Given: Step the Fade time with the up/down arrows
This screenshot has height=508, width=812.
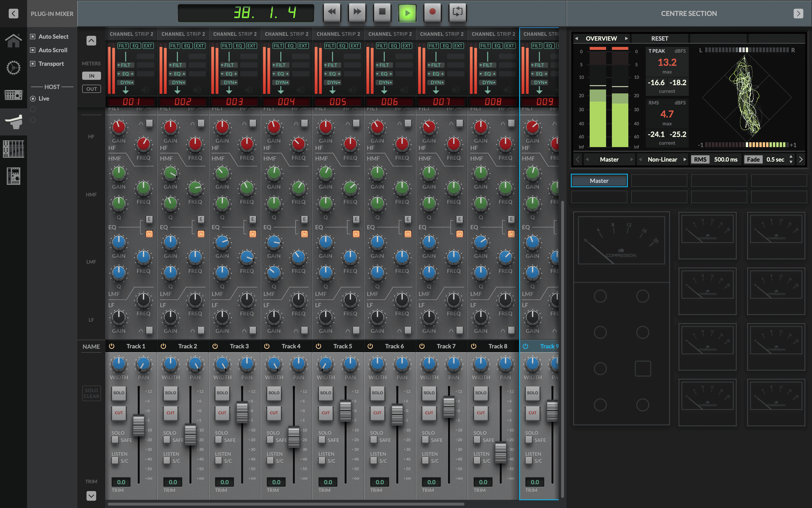Looking at the screenshot, I should [x=791, y=159].
